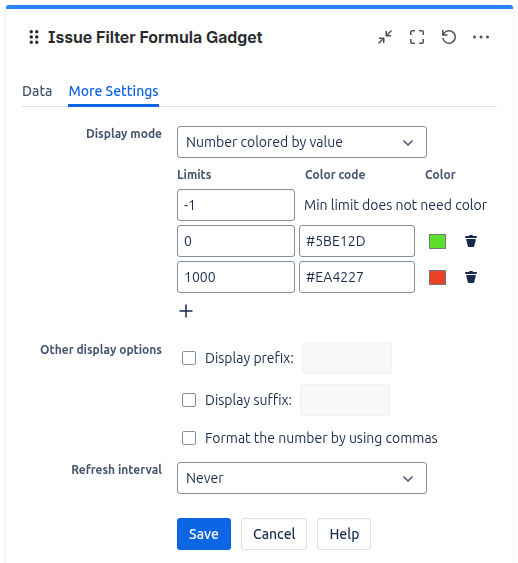Click the #EA4227 color code field
Image resolution: width=518 pixels, height=563 pixels.
(x=357, y=277)
